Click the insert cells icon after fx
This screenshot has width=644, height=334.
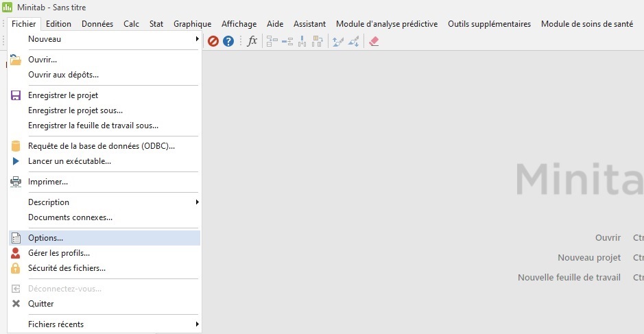[x=272, y=41]
